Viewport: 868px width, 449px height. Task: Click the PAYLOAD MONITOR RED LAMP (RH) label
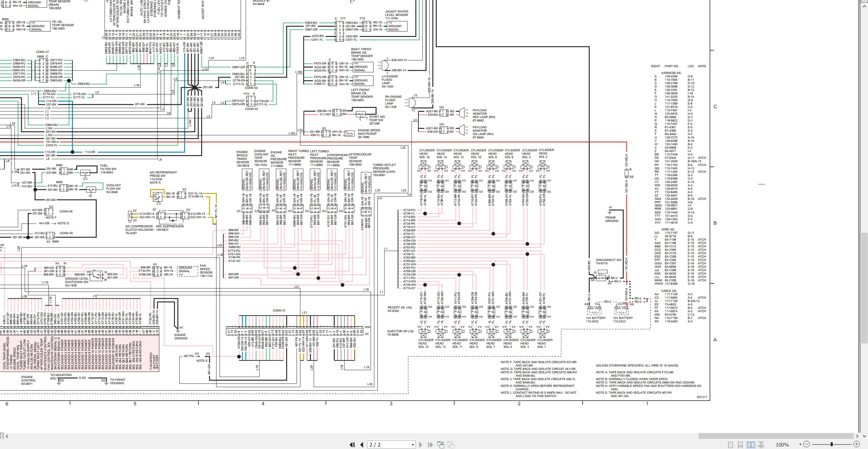coord(484,114)
